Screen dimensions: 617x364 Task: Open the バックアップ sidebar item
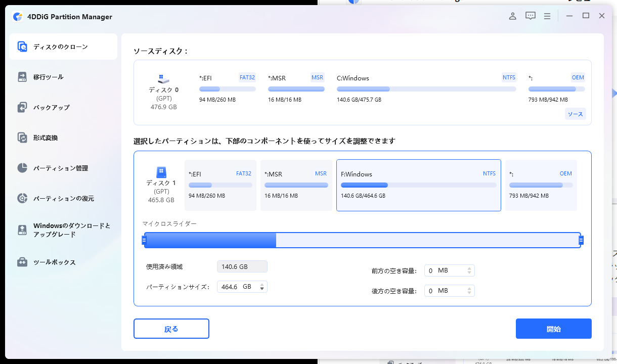click(x=63, y=107)
